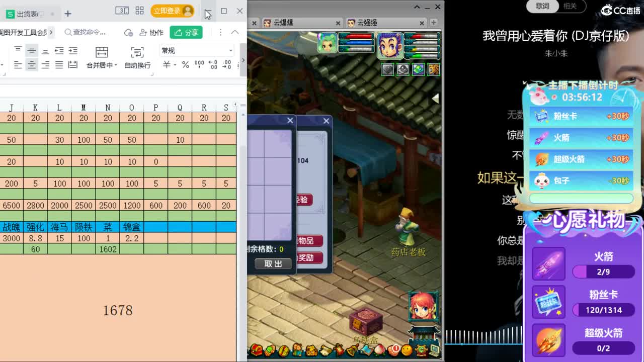Switch to the 歌词 lyrics tab

pos(542,6)
